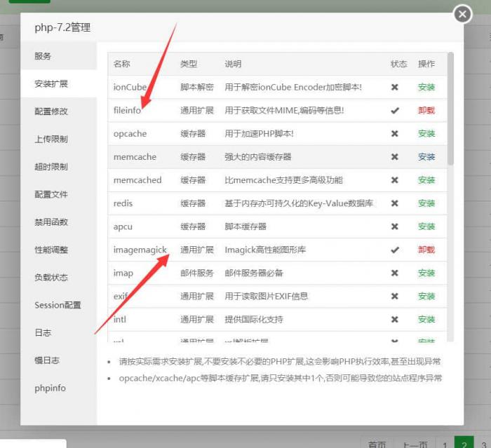Install the redis extension
This screenshot has width=491, height=448.
(x=426, y=203)
